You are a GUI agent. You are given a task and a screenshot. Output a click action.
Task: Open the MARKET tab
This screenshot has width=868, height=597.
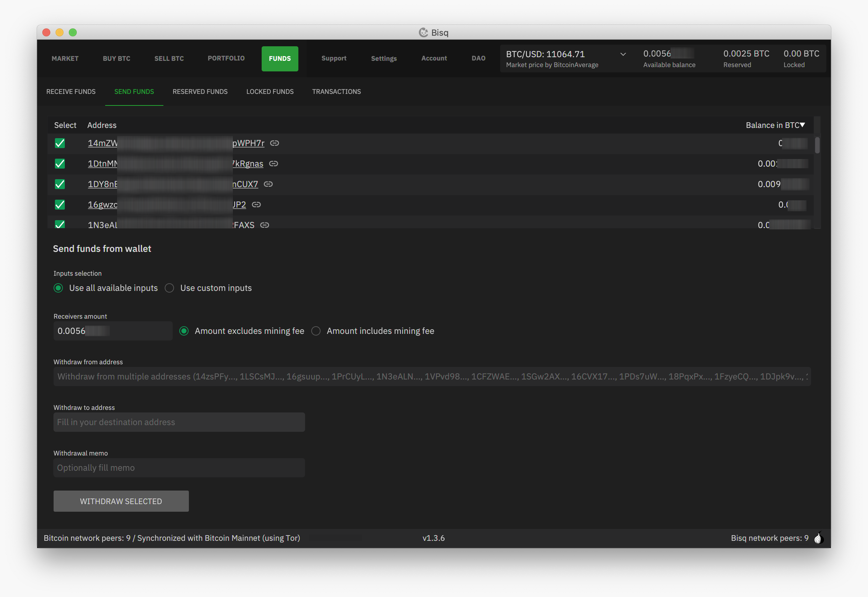coord(65,59)
